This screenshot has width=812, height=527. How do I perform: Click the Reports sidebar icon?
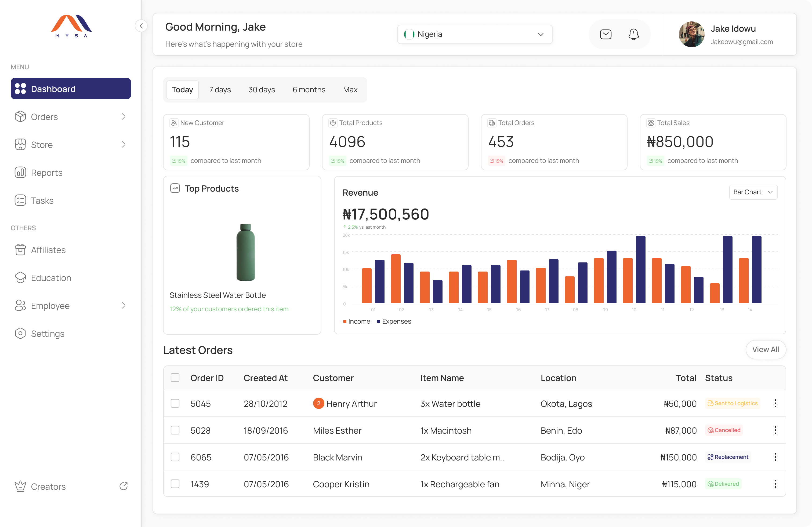coord(20,173)
